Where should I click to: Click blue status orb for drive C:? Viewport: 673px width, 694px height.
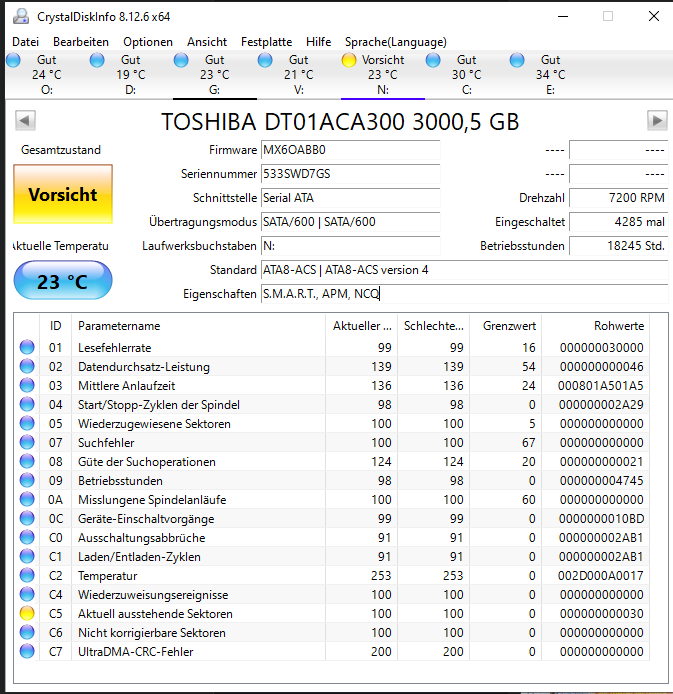[433, 60]
